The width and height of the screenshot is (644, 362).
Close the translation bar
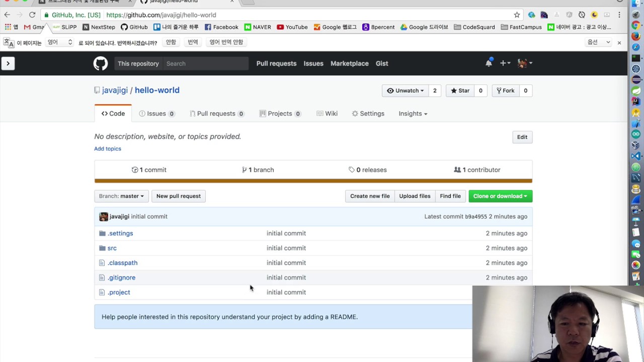619,43
